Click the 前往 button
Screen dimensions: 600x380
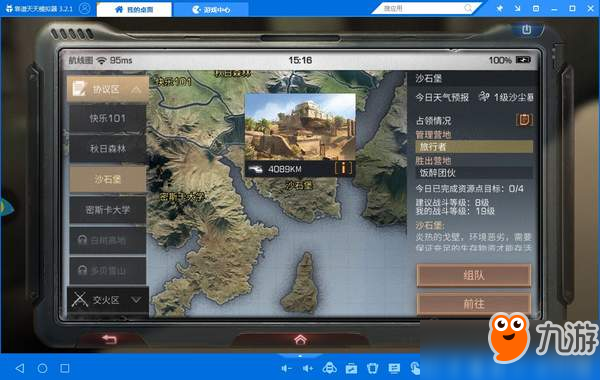click(x=474, y=304)
